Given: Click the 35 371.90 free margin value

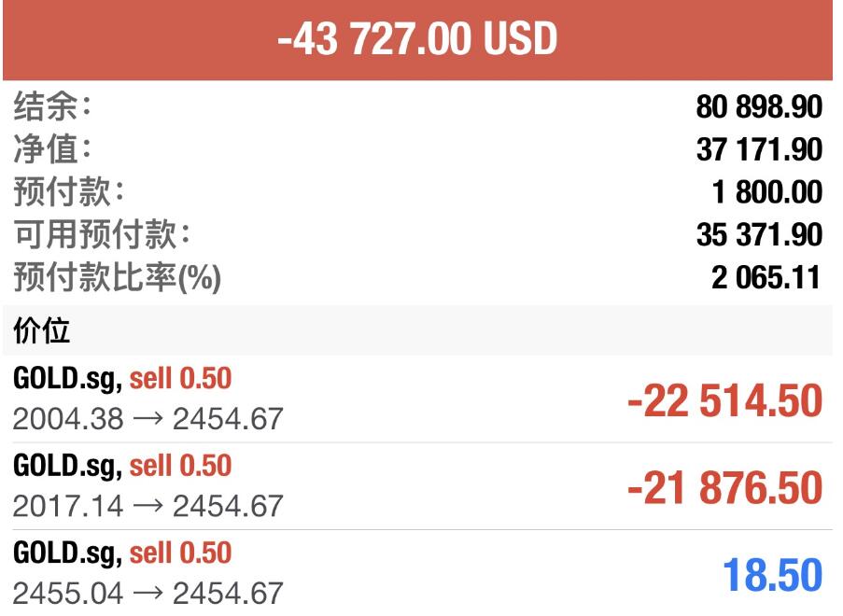Looking at the screenshot, I should (759, 235).
